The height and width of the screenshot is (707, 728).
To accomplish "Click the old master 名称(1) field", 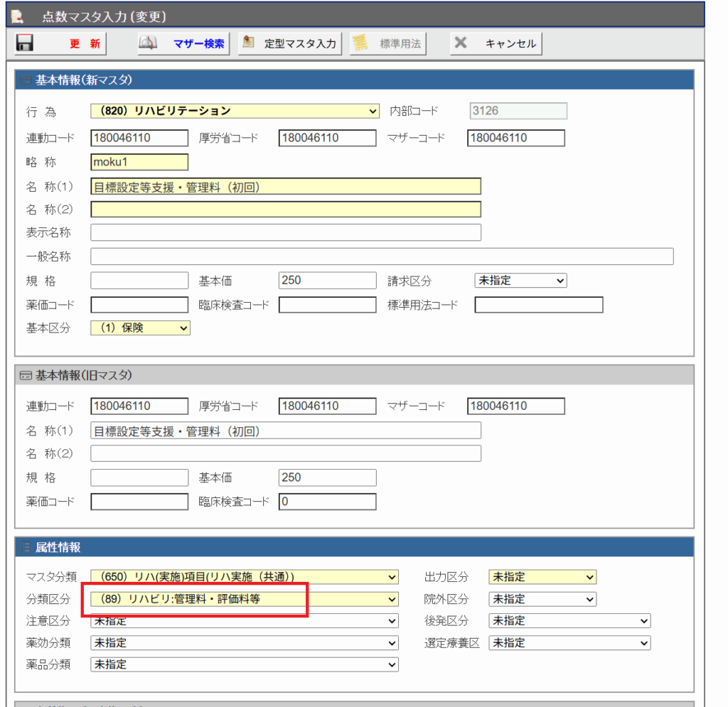I will pos(286,431).
